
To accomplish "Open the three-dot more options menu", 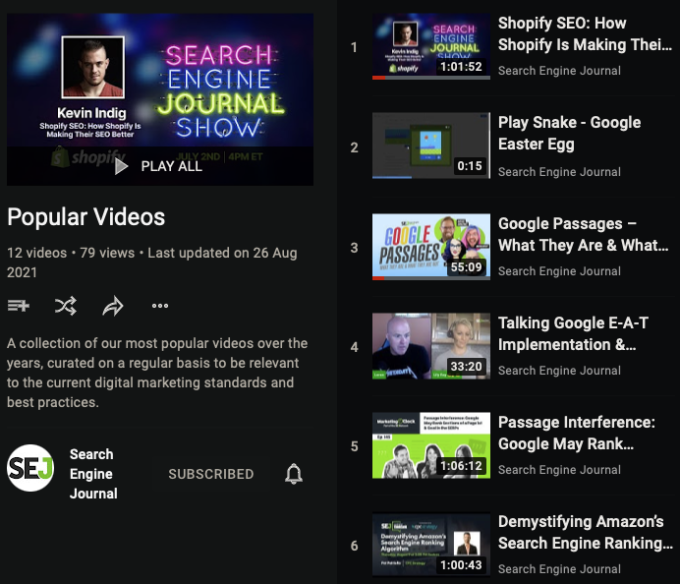I will tap(160, 306).
